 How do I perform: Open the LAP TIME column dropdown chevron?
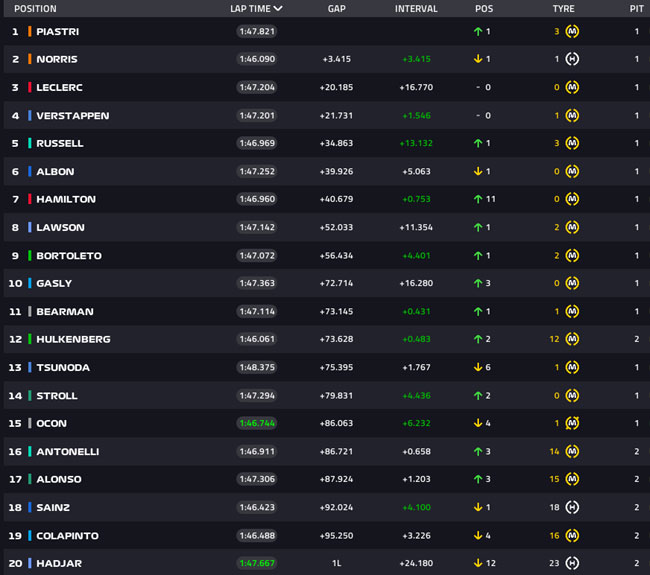tap(278, 8)
